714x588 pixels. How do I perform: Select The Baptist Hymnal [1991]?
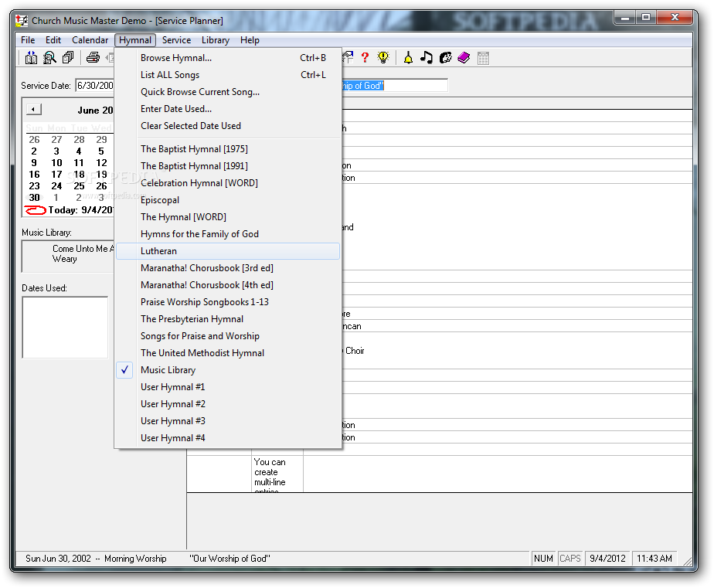(x=228, y=166)
